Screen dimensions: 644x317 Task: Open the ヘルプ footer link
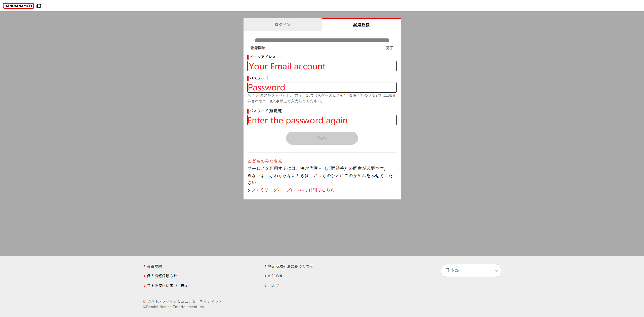(273, 286)
